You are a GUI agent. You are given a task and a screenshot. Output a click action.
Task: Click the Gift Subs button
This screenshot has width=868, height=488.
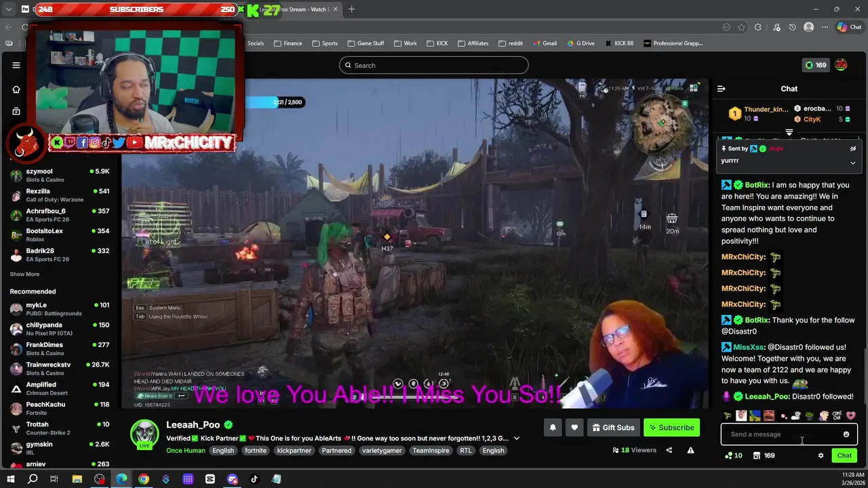pyautogui.click(x=613, y=428)
